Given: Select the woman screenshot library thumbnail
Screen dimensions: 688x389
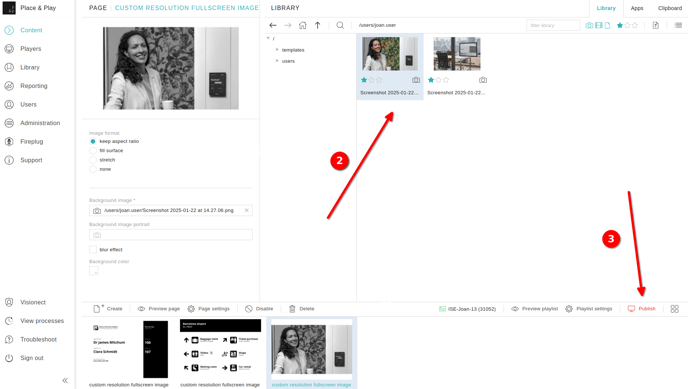Looking at the screenshot, I should tap(390, 54).
